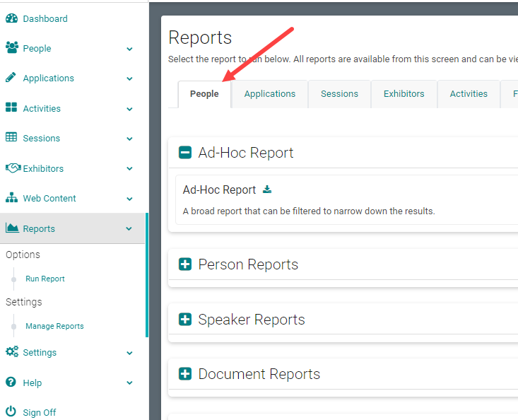Expand the Speaker Reports section
The image size is (518, 420).
pyautogui.click(x=185, y=320)
